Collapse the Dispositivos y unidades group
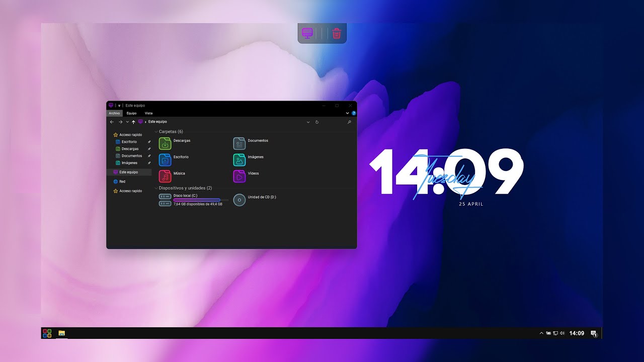644x362 pixels. pyautogui.click(x=156, y=188)
